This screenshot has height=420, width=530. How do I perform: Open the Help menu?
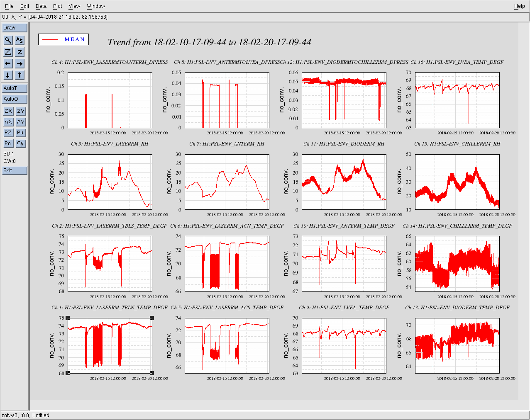519,6
